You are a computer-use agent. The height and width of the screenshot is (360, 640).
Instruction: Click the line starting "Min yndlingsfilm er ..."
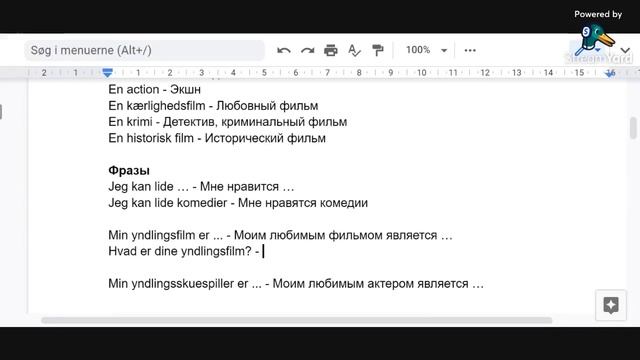tap(280, 235)
